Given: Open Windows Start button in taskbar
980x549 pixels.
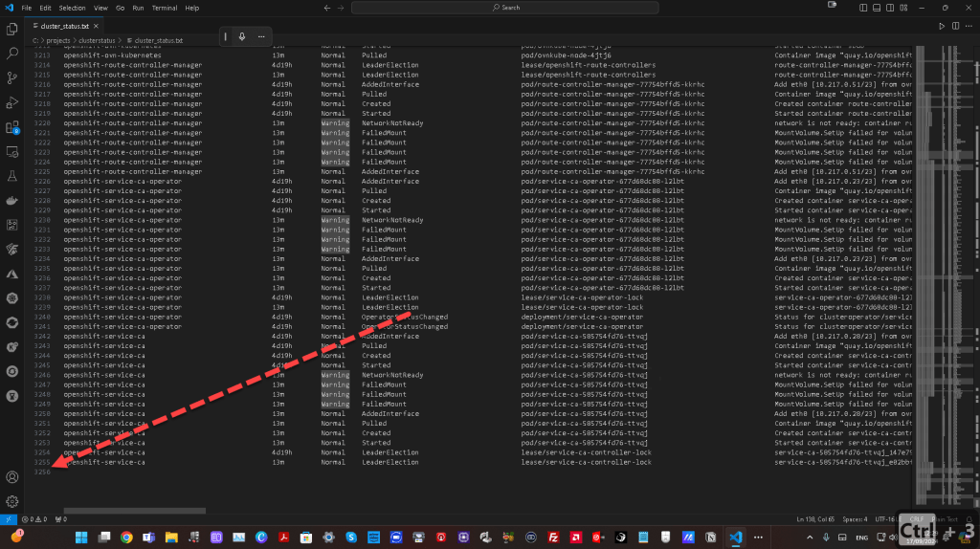Looking at the screenshot, I should [81, 538].
